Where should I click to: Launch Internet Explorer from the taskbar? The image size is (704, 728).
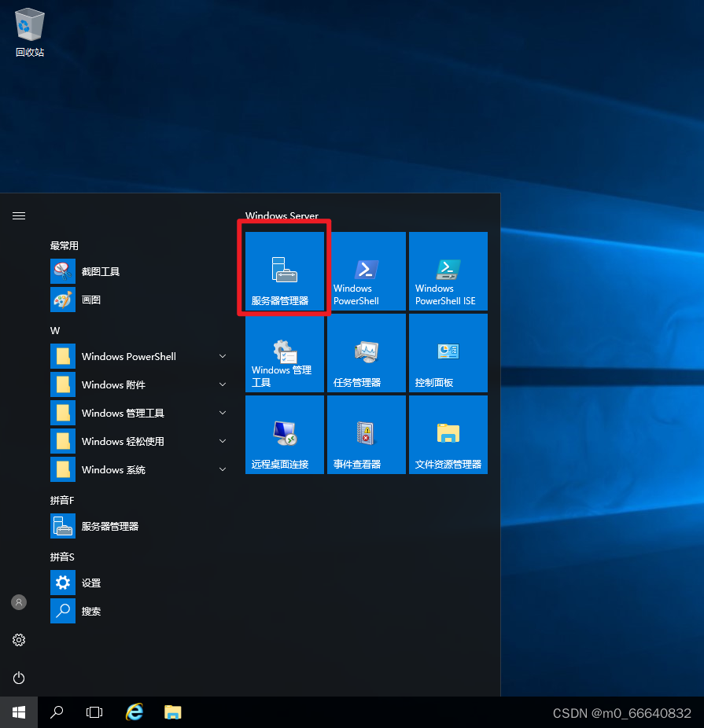pyautogui.click(x=135, y=711)
